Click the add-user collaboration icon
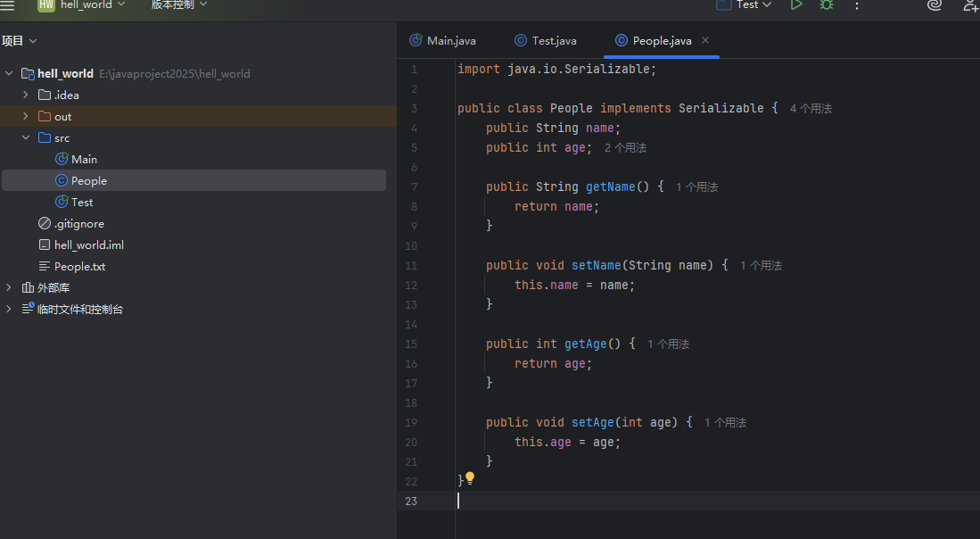980x539 pixels. pos(970,5)
